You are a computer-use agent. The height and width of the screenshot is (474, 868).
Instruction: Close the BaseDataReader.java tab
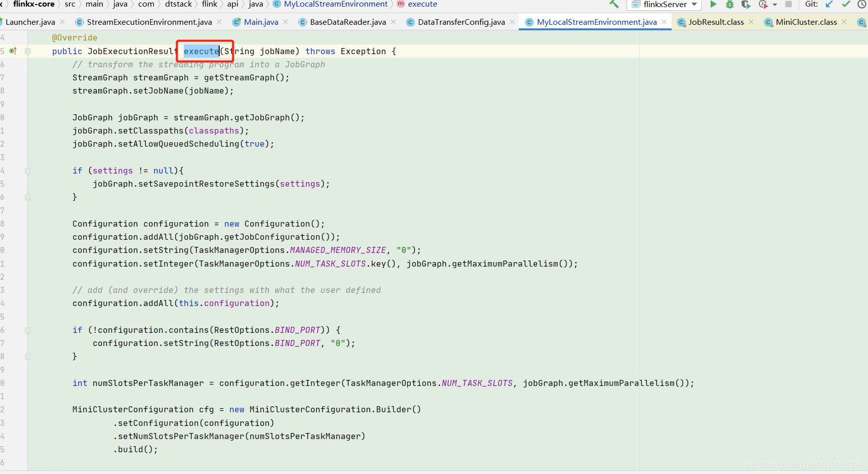click(393, 22)
